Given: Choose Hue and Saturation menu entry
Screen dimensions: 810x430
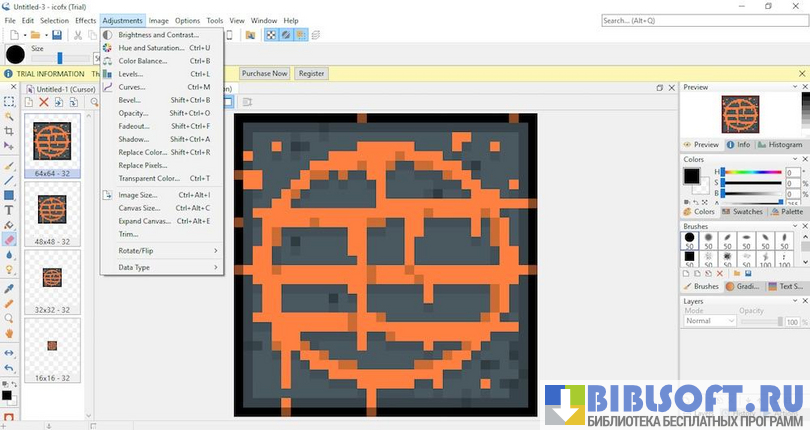Looking at the screenshot, I should (x=150, y=48).
